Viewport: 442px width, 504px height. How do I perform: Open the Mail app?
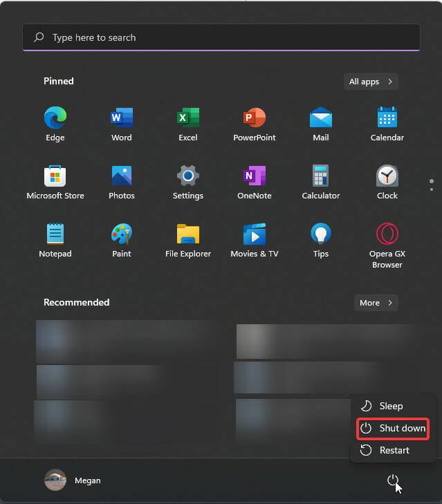click(x=321, y=119)
